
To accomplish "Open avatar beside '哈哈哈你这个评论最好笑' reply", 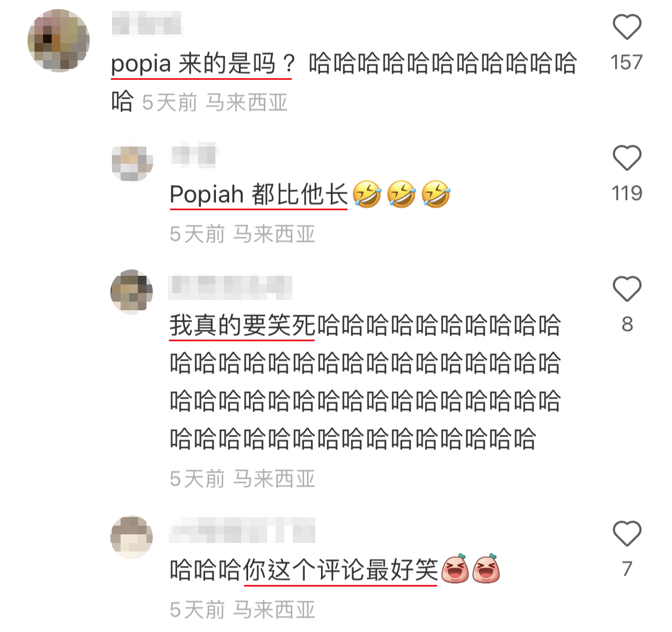I will (132, 537).
